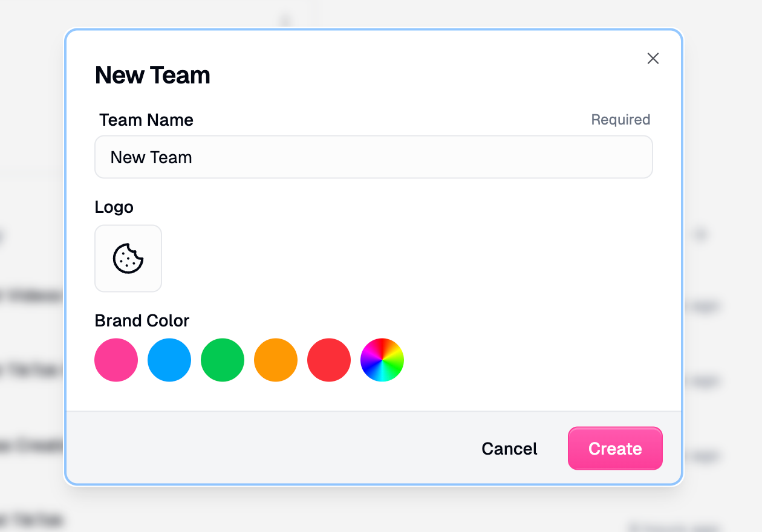The image size is (762, 532).
Task: Open the logo picker by clicking the cookie icon
Action: [128, 258]
